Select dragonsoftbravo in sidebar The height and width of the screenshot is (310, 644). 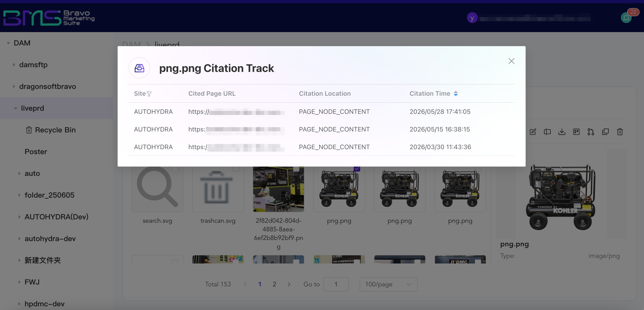[47, 86]
